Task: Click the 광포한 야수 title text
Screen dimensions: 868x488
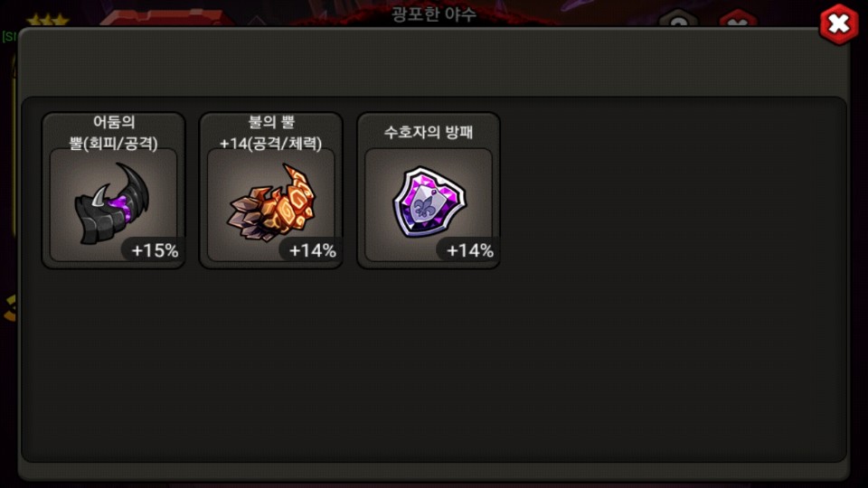Action: pos(433,14)
